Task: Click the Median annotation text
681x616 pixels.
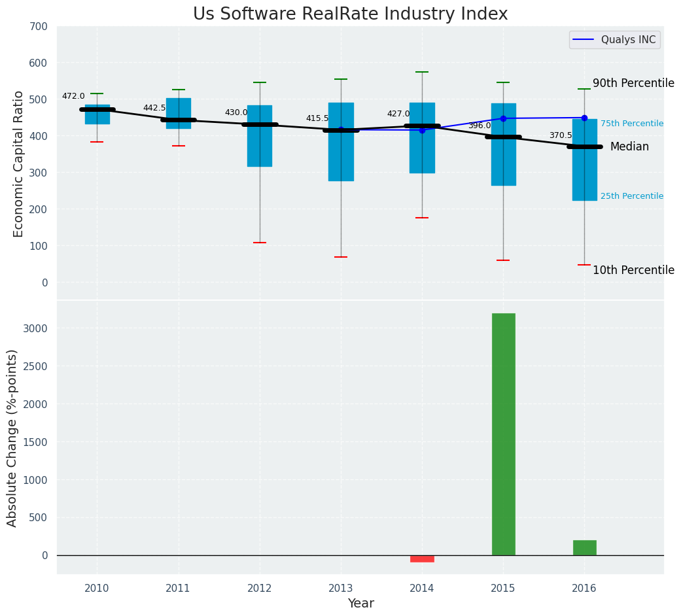Action: (629, 146)
